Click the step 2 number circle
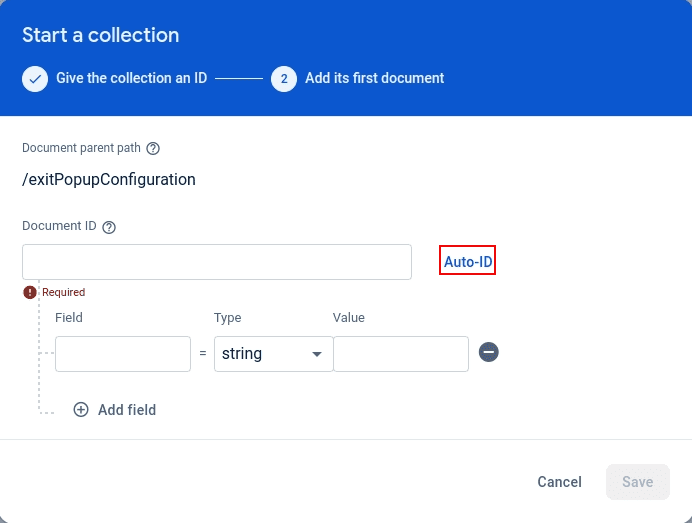The height and width of the screenshot is (523, 692). pyautogui.click(x=284, y=78)
